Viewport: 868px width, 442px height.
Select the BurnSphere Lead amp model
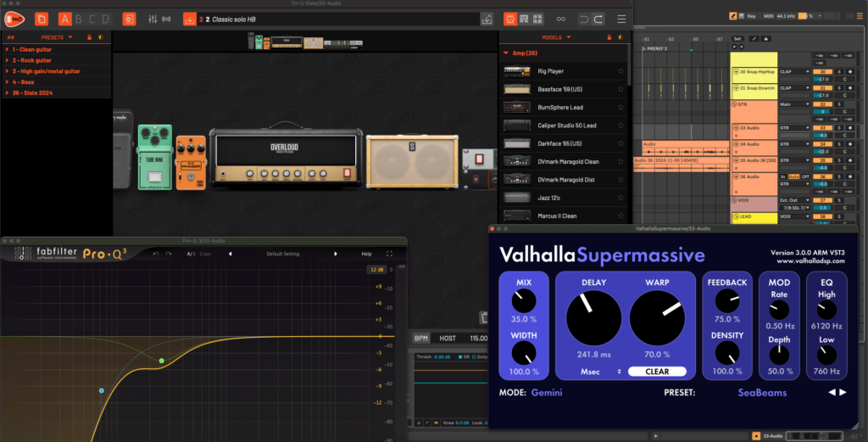pos(564,108)
